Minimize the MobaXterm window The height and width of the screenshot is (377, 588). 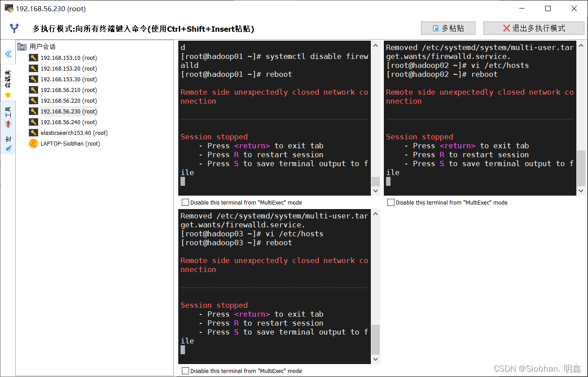point(521,8)
